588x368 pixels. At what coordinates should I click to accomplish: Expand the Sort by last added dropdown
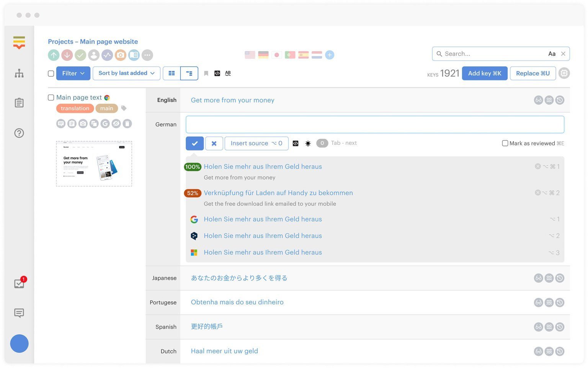coord(126,73)
